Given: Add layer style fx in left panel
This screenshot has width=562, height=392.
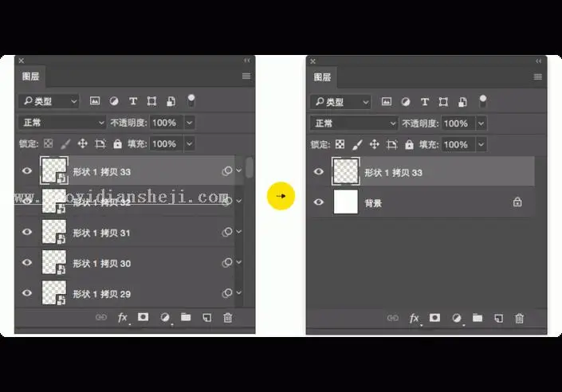Looking at the screenshot, I should [x=123, y=317].
